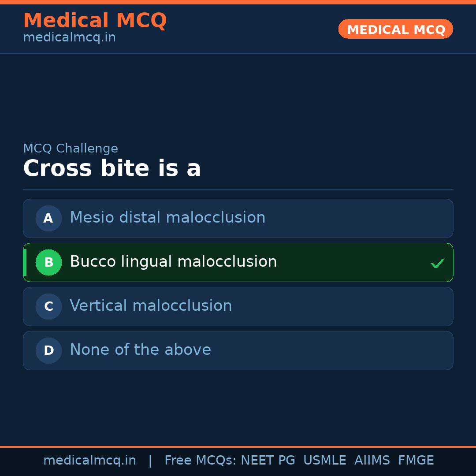
Task: Click the MCQ Challenge label
Action: (x=71, y=149)
